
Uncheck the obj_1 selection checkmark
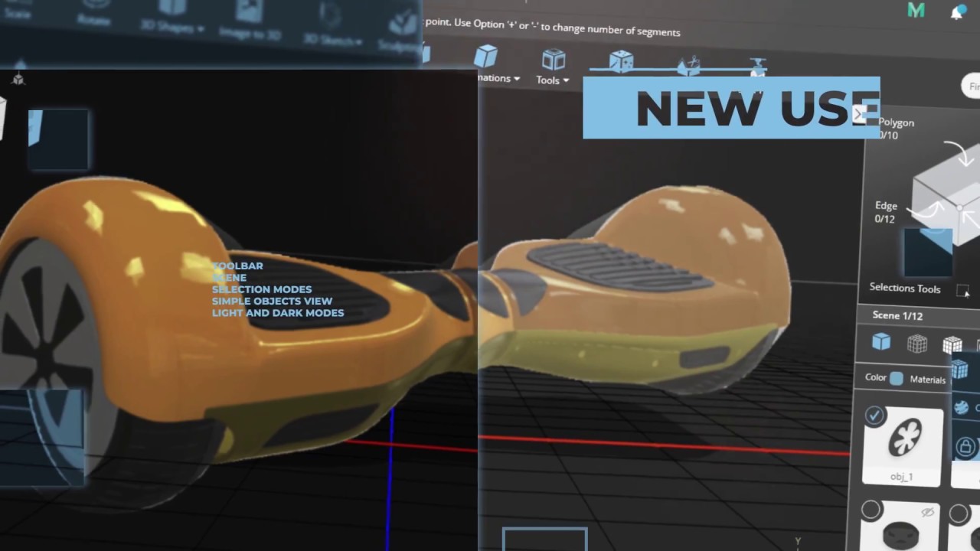[x=874, y=416]
